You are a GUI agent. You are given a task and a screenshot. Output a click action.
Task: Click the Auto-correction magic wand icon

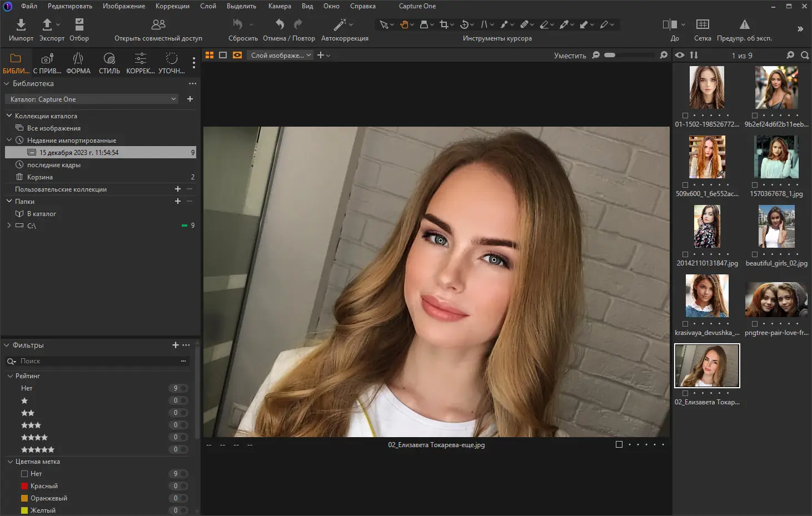[340, 24]
